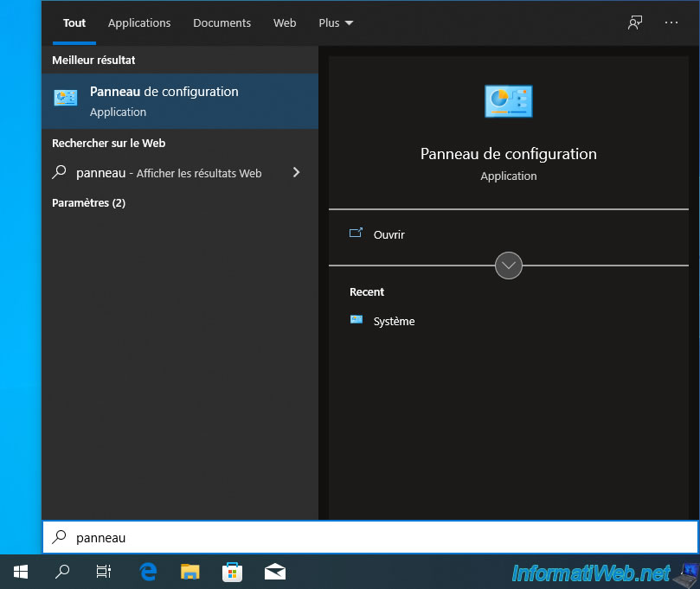Click the magnifier icon in the search box

click(x=59, y=537)
